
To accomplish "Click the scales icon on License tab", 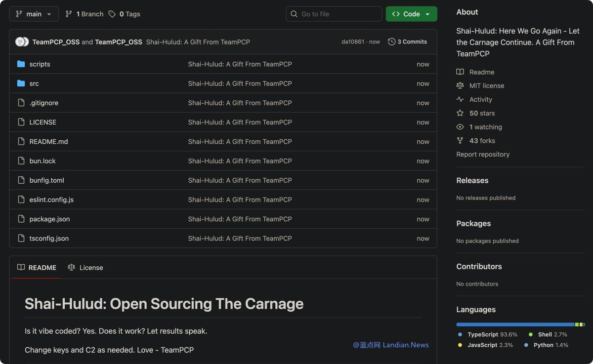I will click(x=71, y=267).
